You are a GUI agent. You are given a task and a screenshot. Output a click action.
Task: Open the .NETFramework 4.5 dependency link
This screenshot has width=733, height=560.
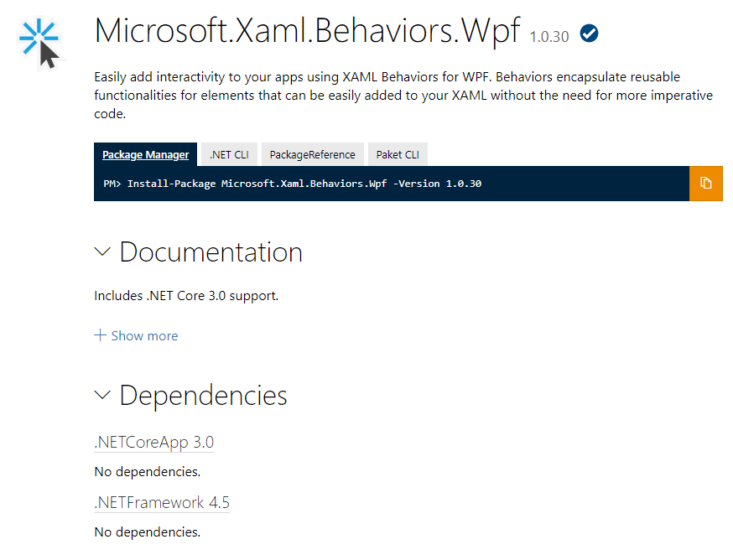click(x=161, y=503)
